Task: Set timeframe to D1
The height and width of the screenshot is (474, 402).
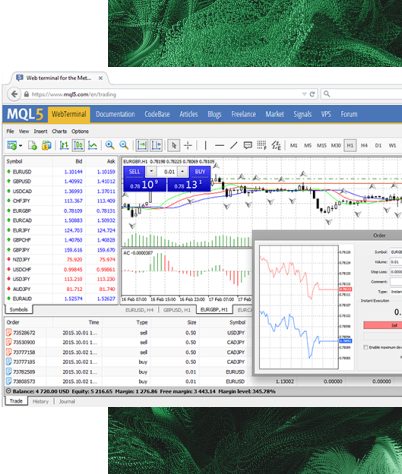Action: pos(378,146)
